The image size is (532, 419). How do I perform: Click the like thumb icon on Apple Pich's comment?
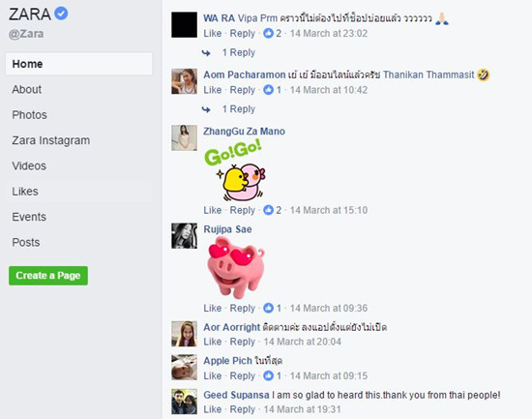268,375
